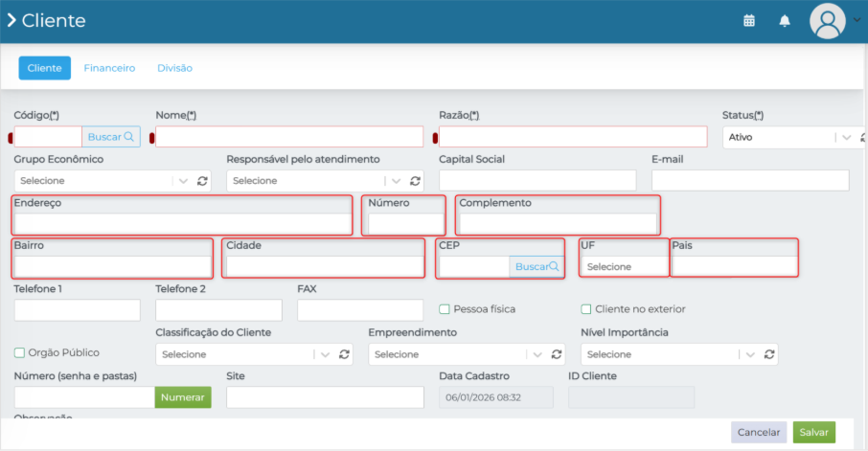868x451 pixels.
Task: Open the UF Selecione dropdown
Action: 625,267
